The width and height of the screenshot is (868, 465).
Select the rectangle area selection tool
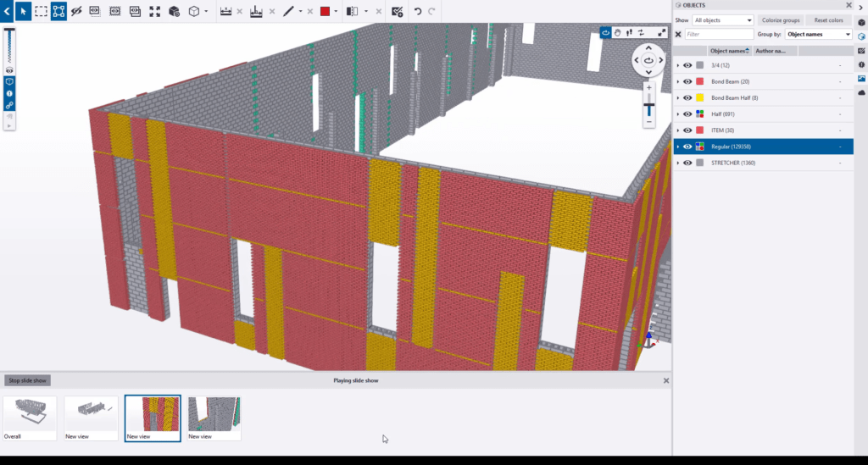tap(41, 11)
